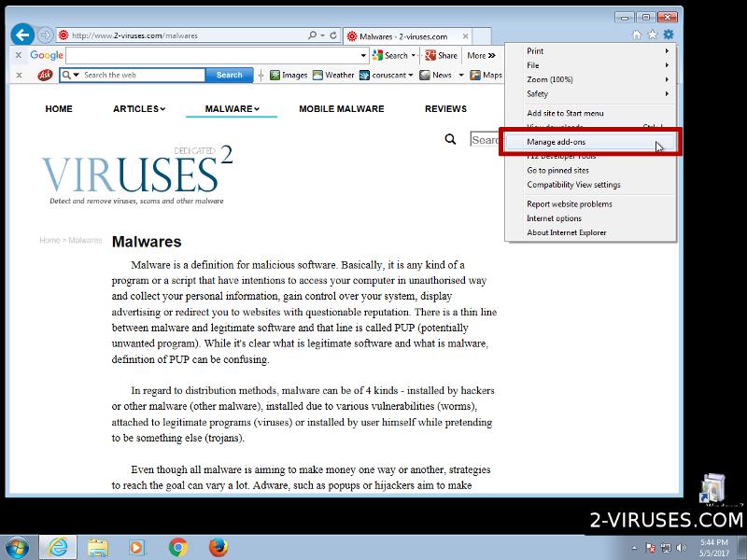
Task: Open About Internet Explorer
Action: [x=591, y=232]
